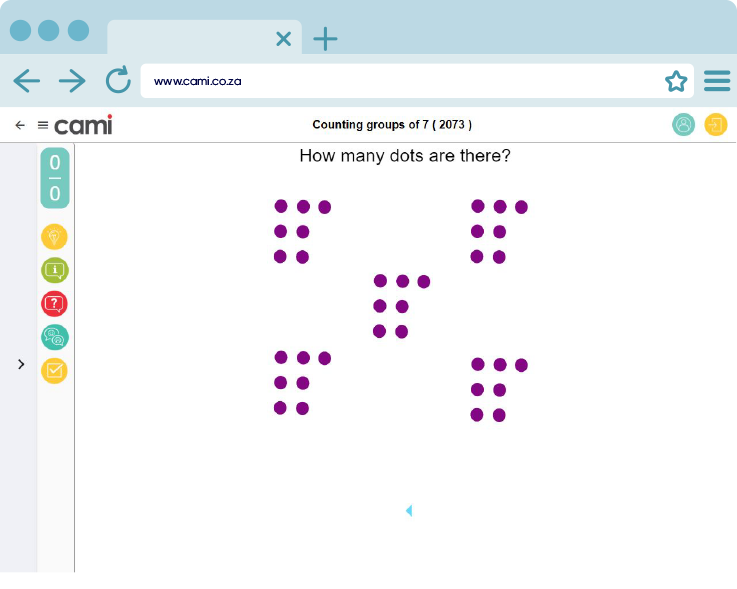Click the yellow logout door icon
Viewport: 737px width, 589px height.
(716, 125)
